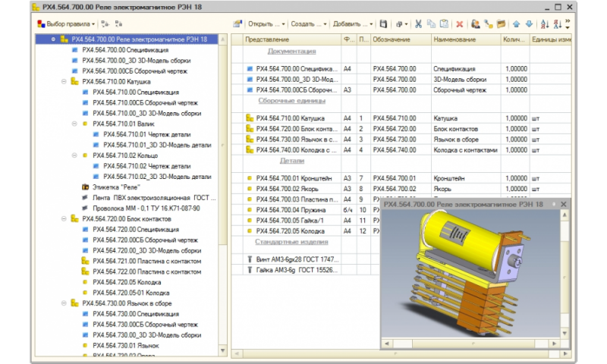The height and width of the screenshot is (364, 607).
Task: Click the red X delete icon
Action: click(x=459, y=24)
